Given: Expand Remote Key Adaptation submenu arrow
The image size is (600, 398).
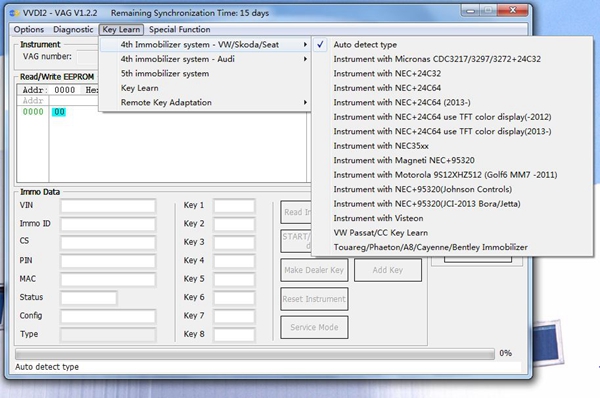Looking at the screenshot, I should (305, 103).
